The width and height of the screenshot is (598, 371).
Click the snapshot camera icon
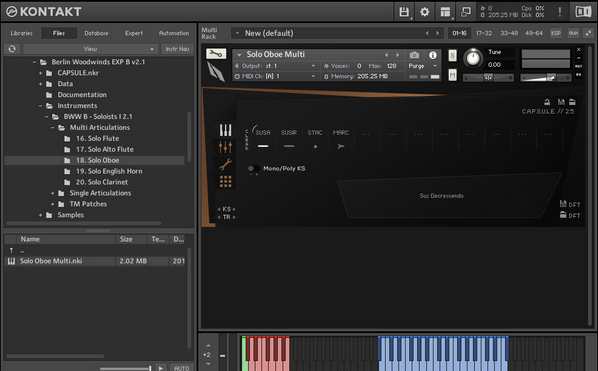coord(415,55)
